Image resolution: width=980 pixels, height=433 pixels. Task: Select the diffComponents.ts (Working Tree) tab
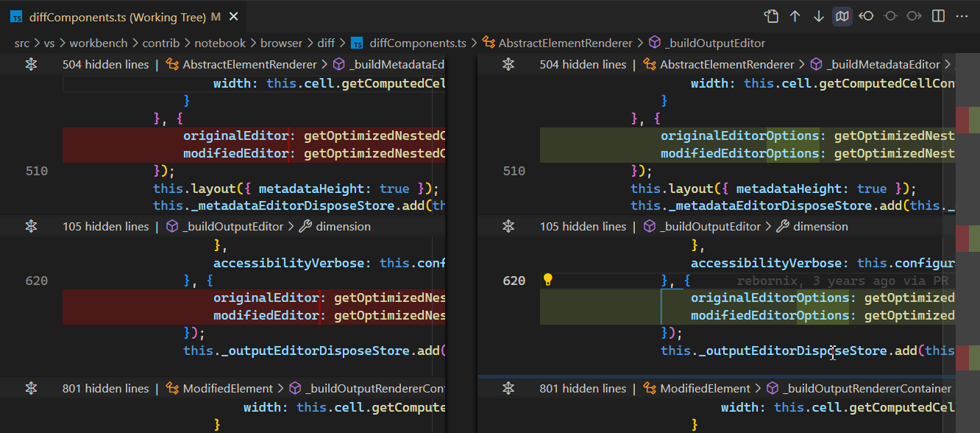point(110,15)
